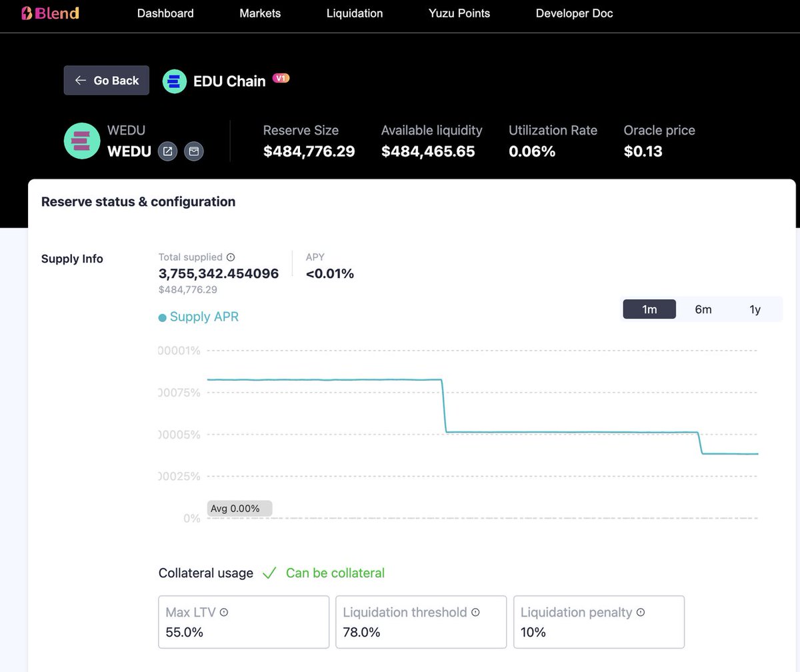Switch the chart to 1y range
The image size is (800, 672).
point(755,309)
